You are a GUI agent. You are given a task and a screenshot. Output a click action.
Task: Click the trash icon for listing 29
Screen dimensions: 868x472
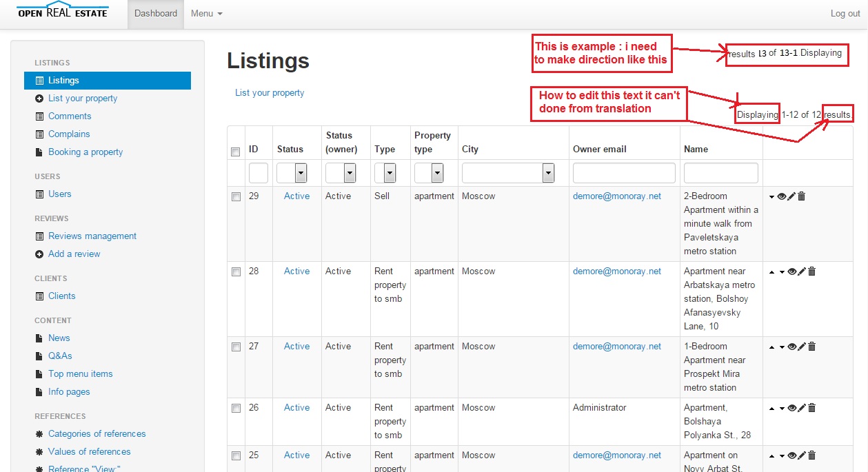(802, 196)
